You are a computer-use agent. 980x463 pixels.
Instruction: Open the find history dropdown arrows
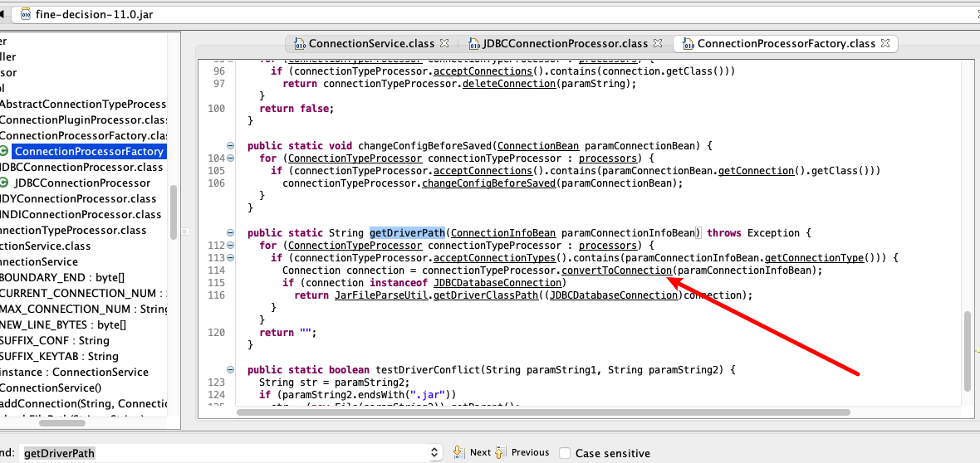435,453
